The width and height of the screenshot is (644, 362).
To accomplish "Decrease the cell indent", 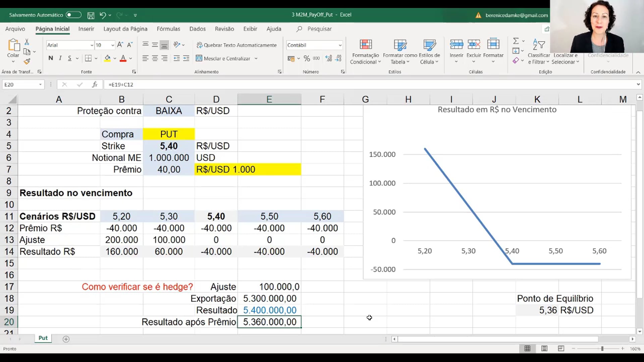I will click(176, 58).
